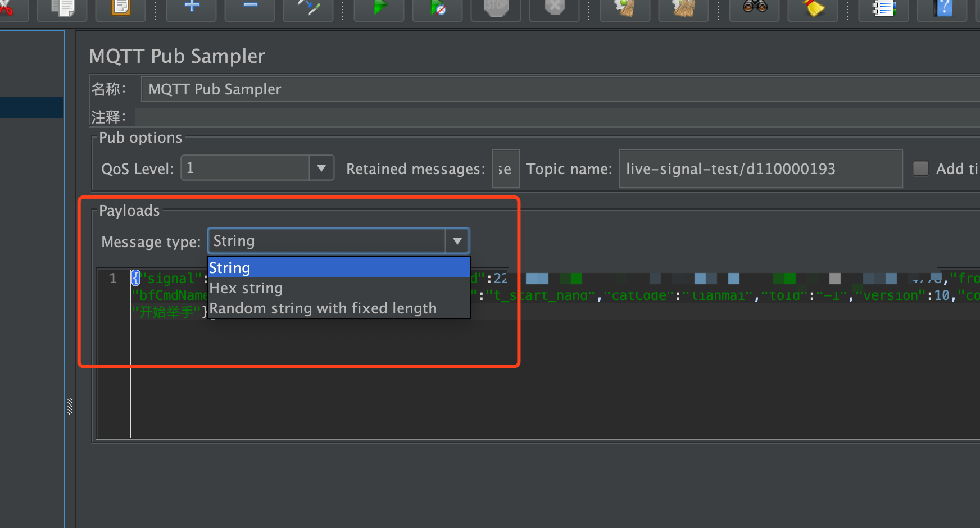The image size is (980, 528).
Task: Click the Topic name input field
Action: (x=760, y=169)
